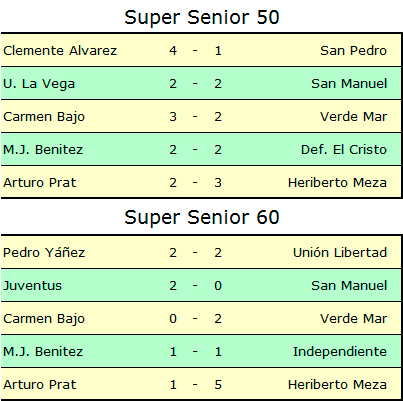Select Heriberto Meza in Super Senior 50 table
Image resolution: width=403 pixels, height=401 pixels.
point(337,183)
